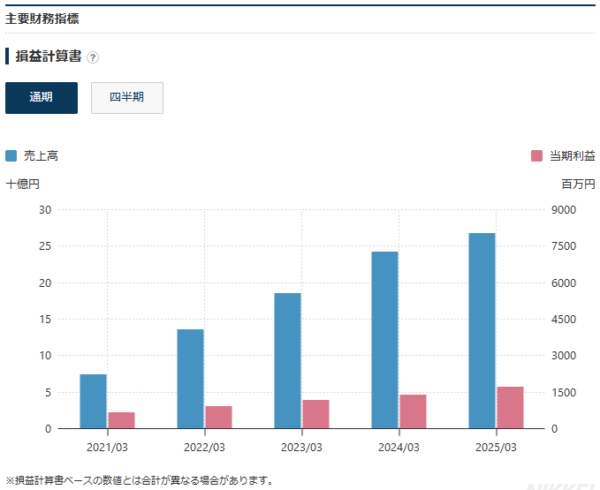Select the 通期 tab
This screenshot has width=600, height=490.
(41, 98)
